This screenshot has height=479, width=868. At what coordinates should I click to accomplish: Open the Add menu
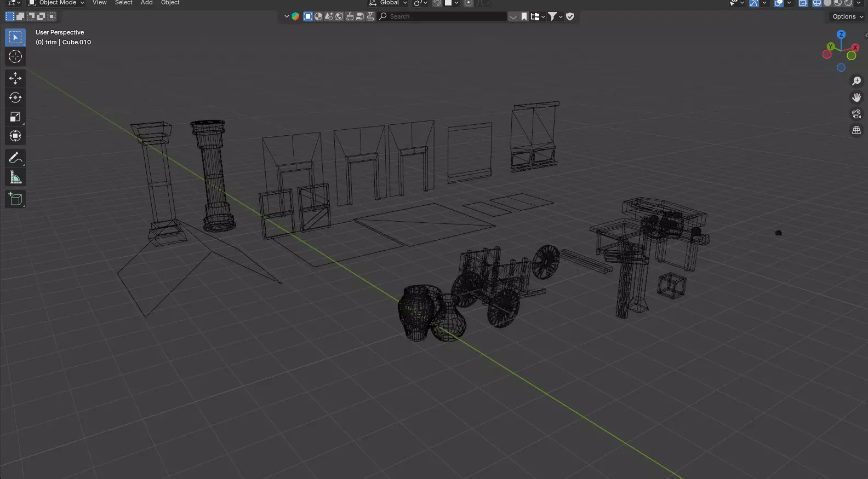coord(147,3)
